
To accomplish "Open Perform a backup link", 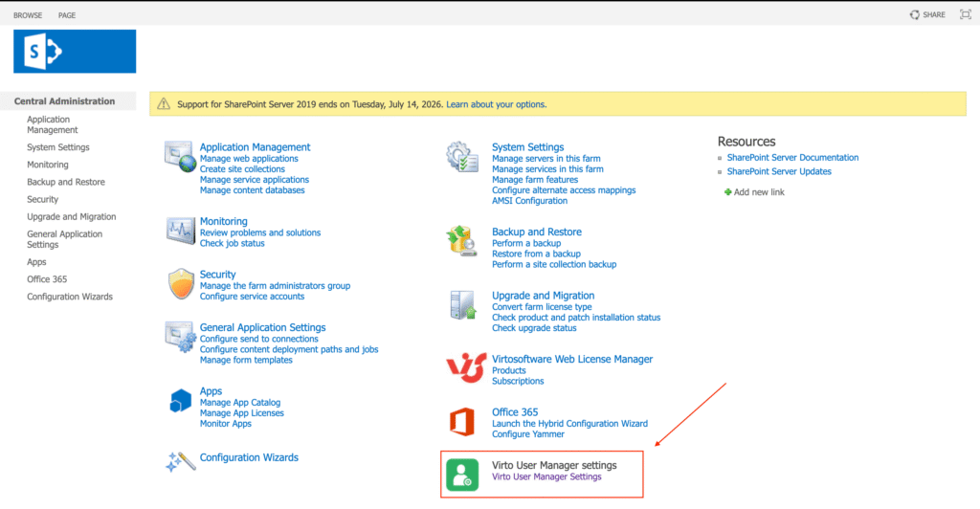I will [526, 244].
